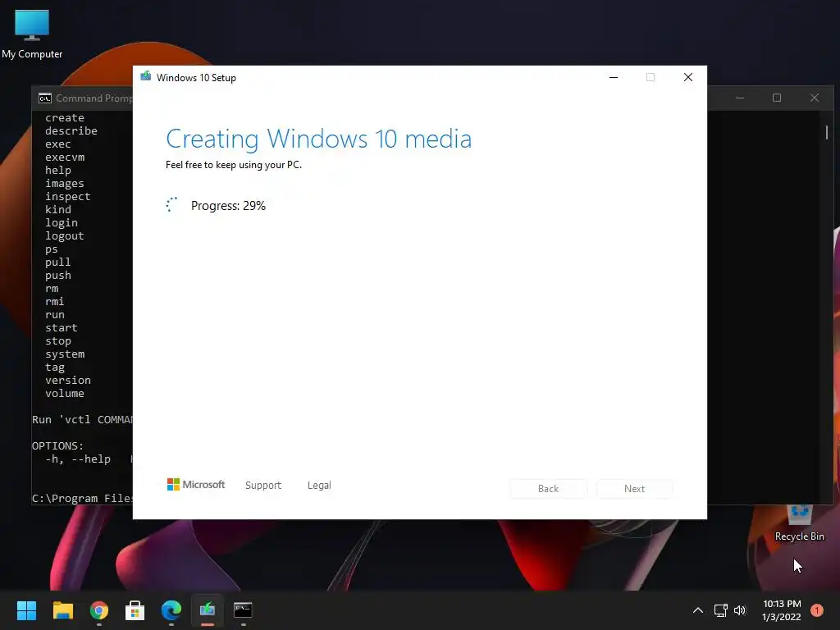
Task: Open the network status tray icon
Action: tap(720, 610)
